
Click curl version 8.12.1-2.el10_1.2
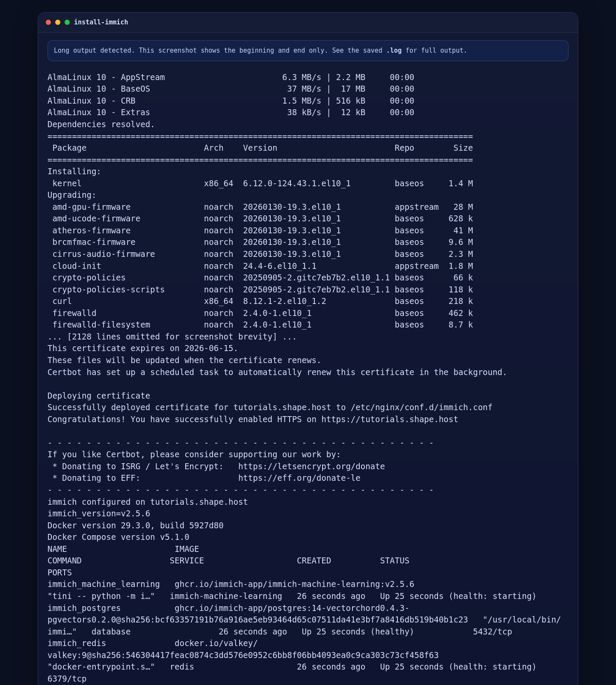(x=284, y=301)
